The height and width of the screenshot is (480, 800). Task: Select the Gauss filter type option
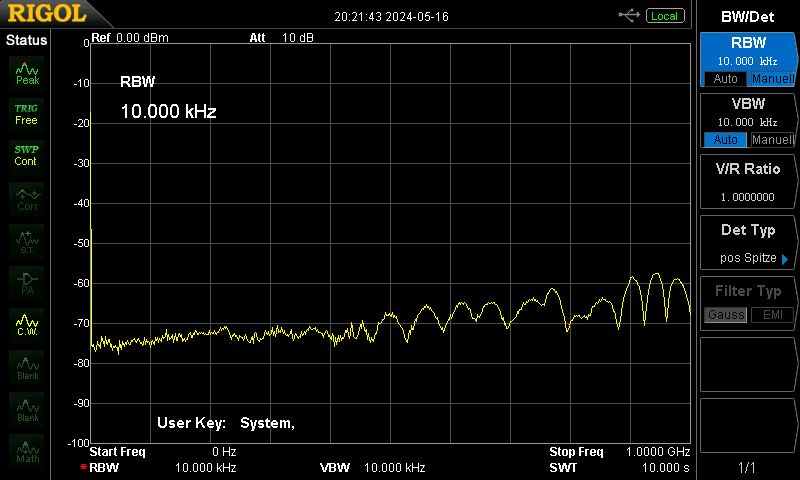[x=726, y=315]
